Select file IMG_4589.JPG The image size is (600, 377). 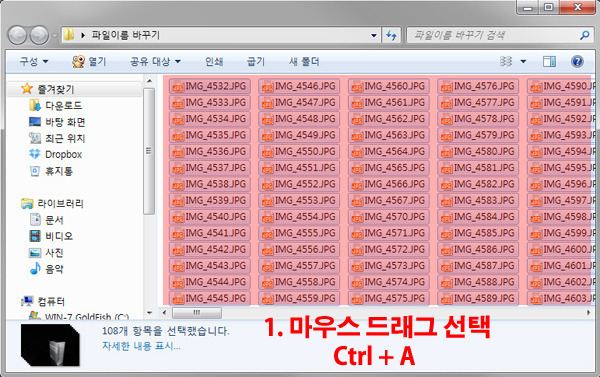pos(478,298)
